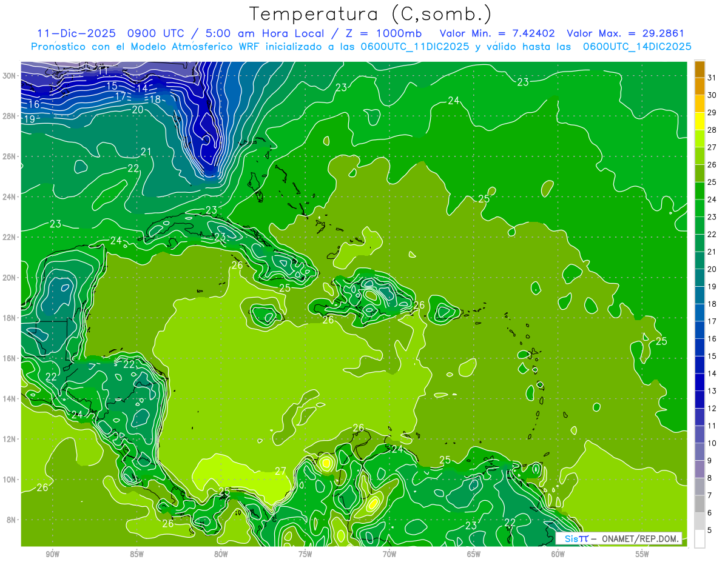
Task: Click the "14N" latitude axis label
Action: (9, 398)
